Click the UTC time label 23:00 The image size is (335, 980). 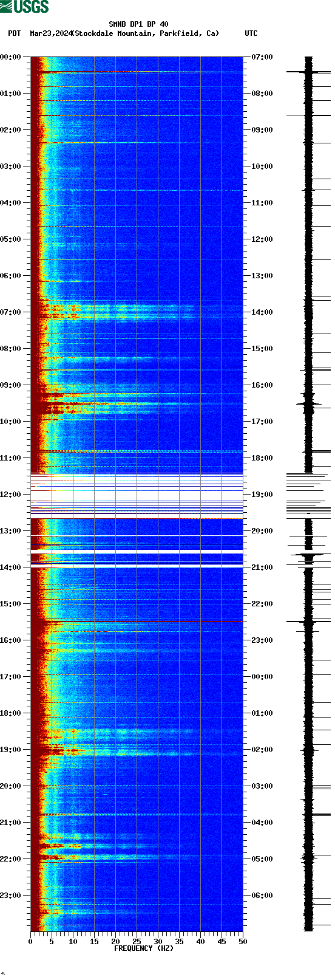coord(262,640)
